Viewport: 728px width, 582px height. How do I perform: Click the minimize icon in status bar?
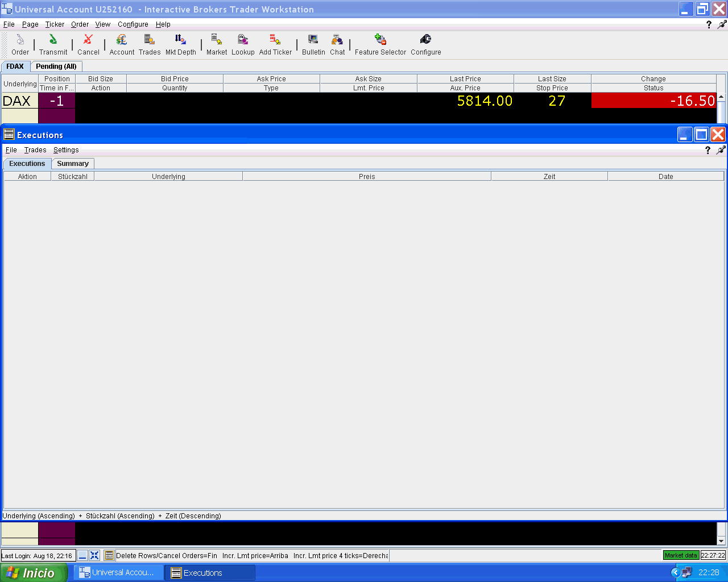pyautogui.click(x=82, y=555)
